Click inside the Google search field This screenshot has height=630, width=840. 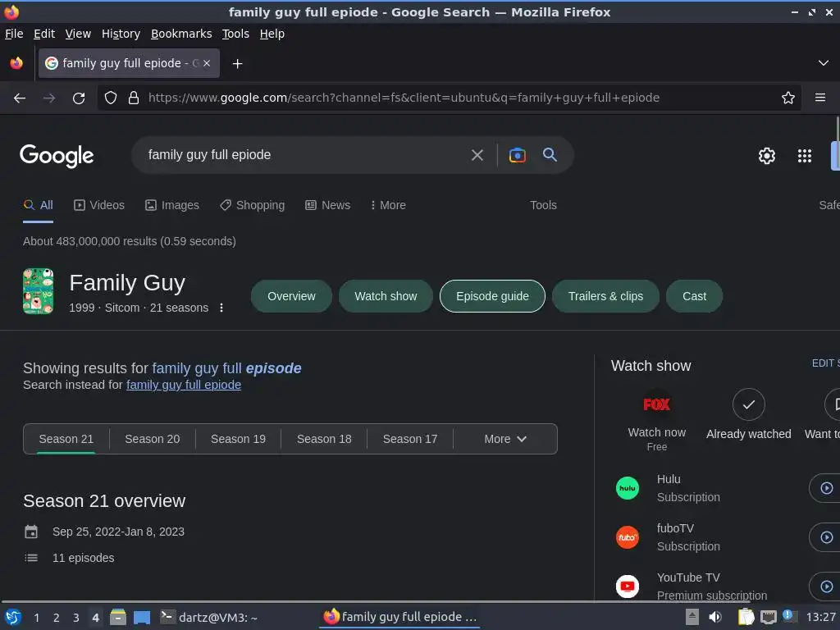300,155
